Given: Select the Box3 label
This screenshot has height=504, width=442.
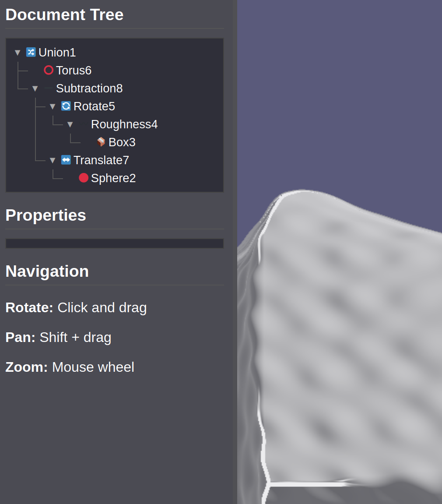Looking at the screenshot, I should (122, 142).
